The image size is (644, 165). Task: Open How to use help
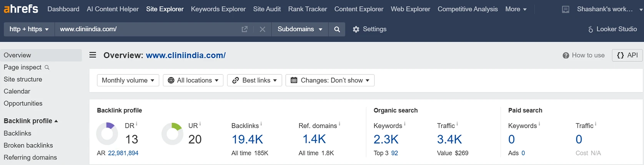583,55
